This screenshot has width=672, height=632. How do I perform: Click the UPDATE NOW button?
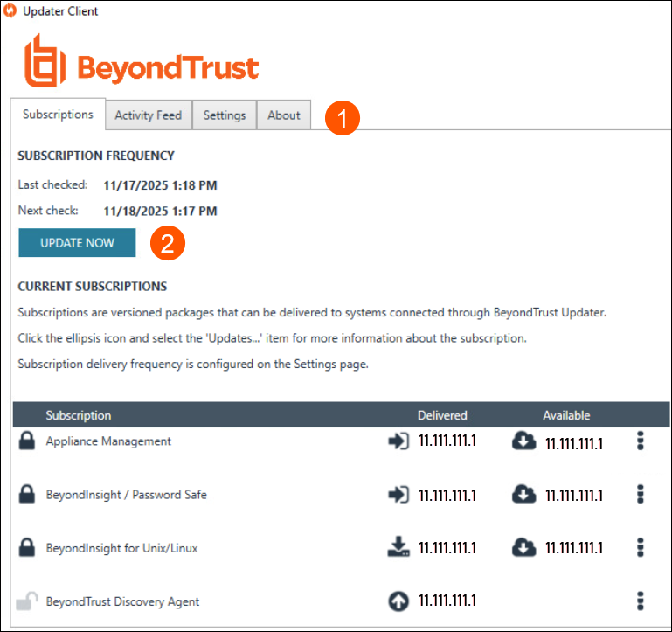click(77, 243)
